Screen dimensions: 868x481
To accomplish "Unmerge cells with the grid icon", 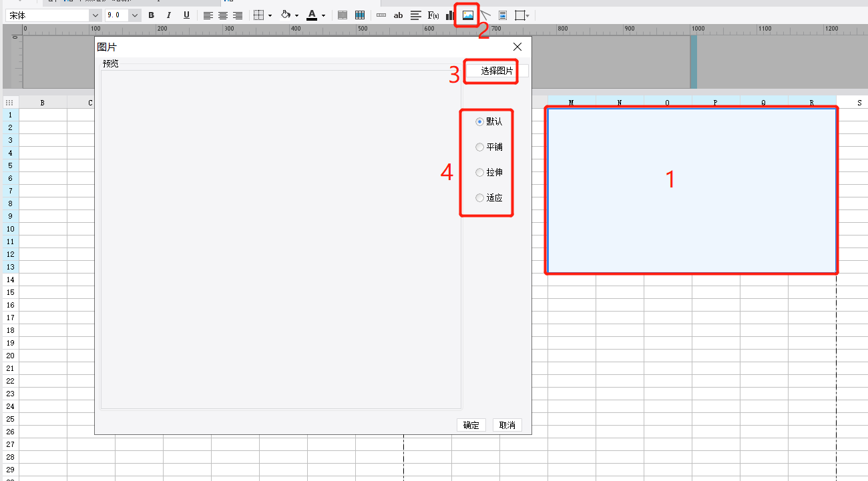I will coord(360,15).
